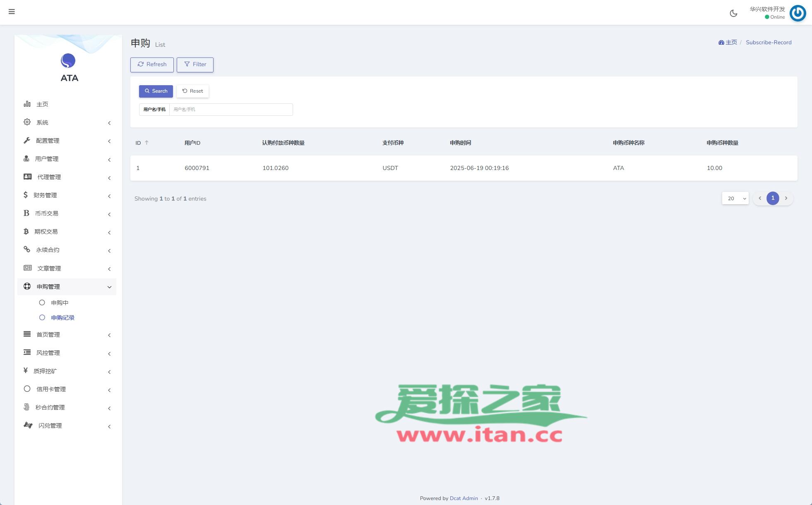Click the 101.0260 amount cell

[x=275, y=168]
